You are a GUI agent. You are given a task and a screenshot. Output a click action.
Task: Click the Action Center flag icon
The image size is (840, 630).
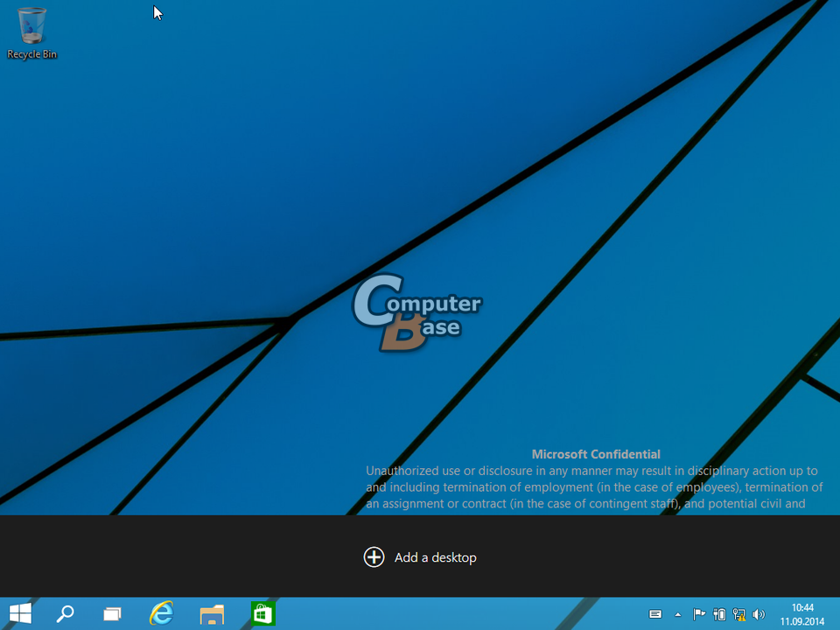click(x=699, y=614)
